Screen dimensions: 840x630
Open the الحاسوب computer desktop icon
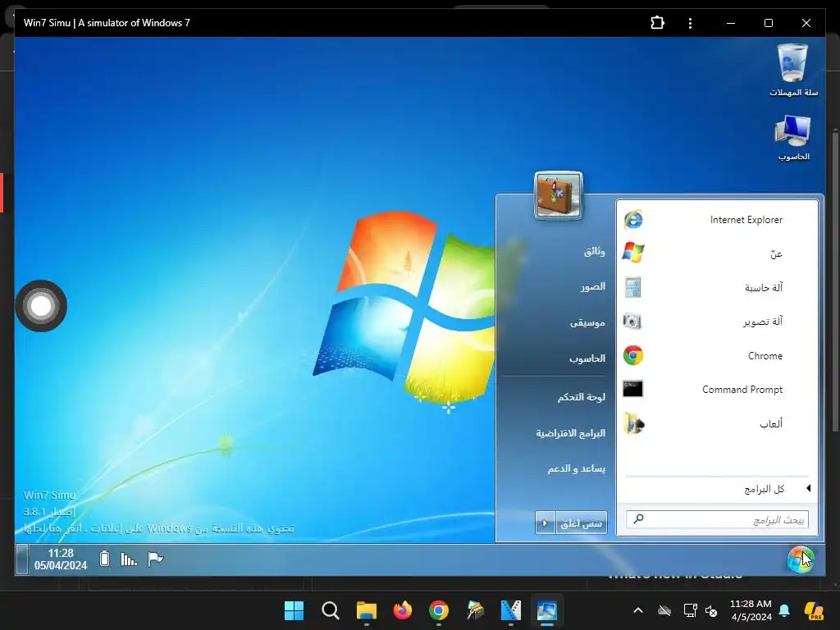click(x=793, y=138)
